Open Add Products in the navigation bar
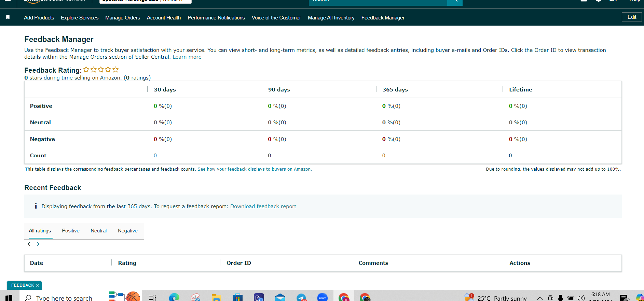The image size is (644, 301). (39, 18)
